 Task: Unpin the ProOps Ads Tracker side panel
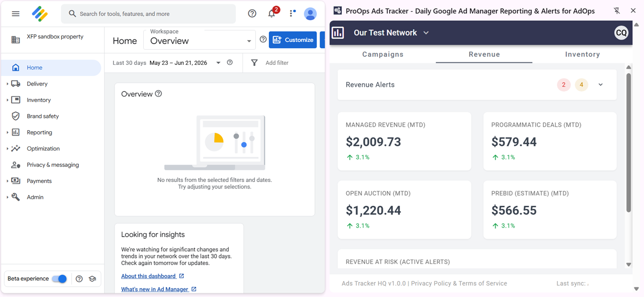tap(617, 11)
